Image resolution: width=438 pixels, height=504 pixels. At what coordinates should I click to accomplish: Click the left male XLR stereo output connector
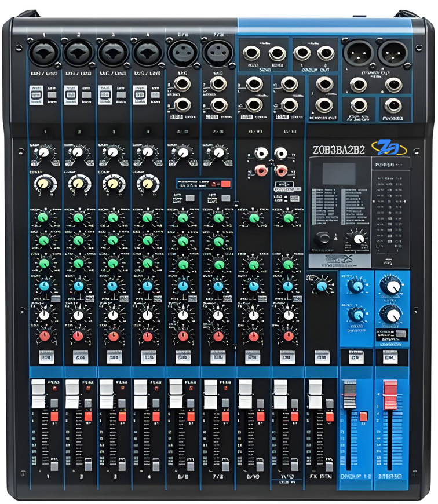coord(359,54)
